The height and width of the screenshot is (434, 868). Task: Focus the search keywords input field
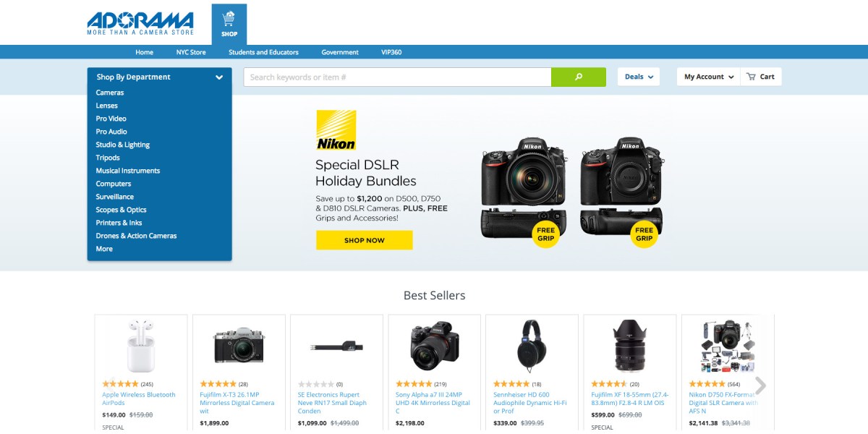point(397,77)
